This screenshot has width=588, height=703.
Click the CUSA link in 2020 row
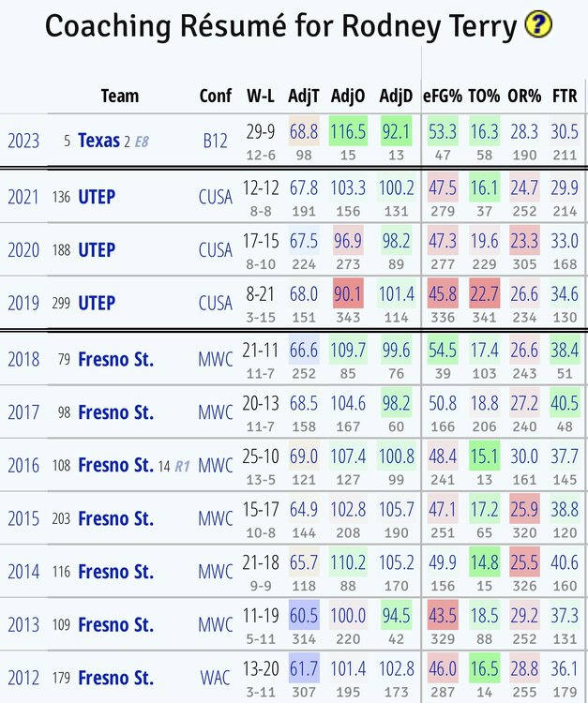coord(215,251)
